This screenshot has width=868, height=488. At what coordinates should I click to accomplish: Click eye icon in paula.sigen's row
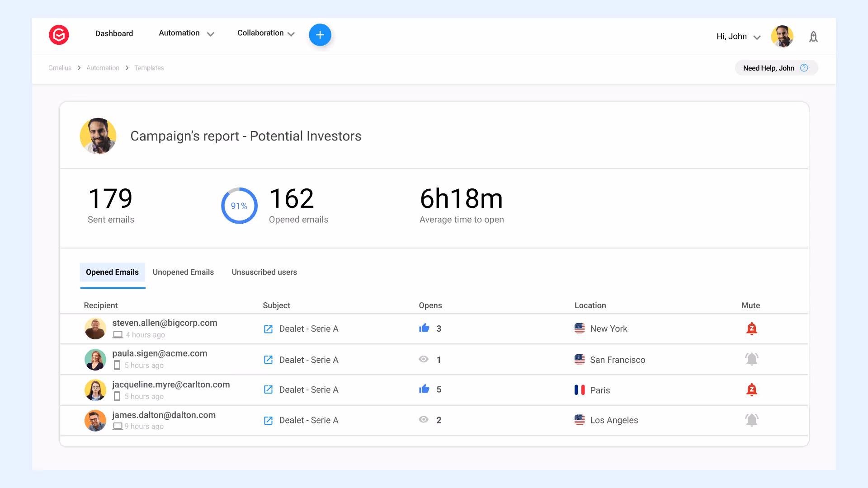pos(424,359)
